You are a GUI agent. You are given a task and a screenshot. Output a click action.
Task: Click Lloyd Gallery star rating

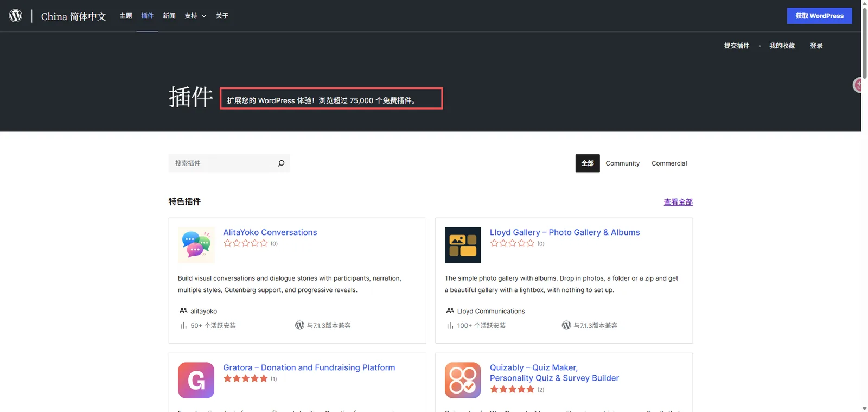coord(512,243)
